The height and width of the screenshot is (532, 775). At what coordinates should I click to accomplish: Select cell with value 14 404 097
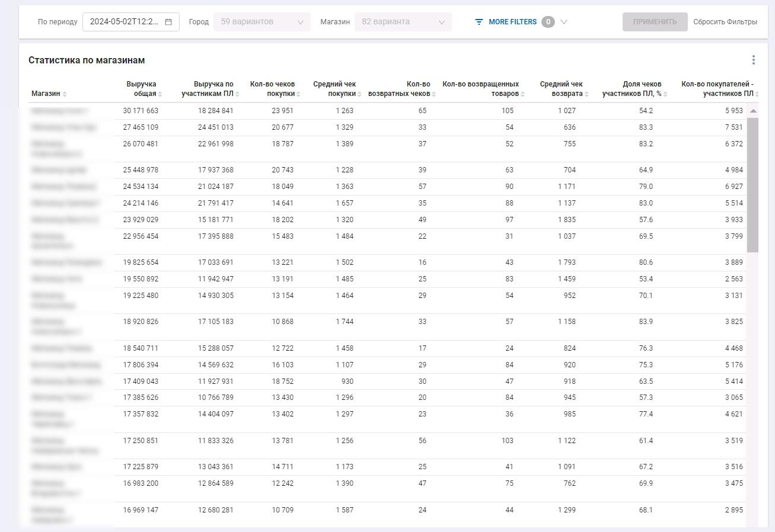coord(216,414)
